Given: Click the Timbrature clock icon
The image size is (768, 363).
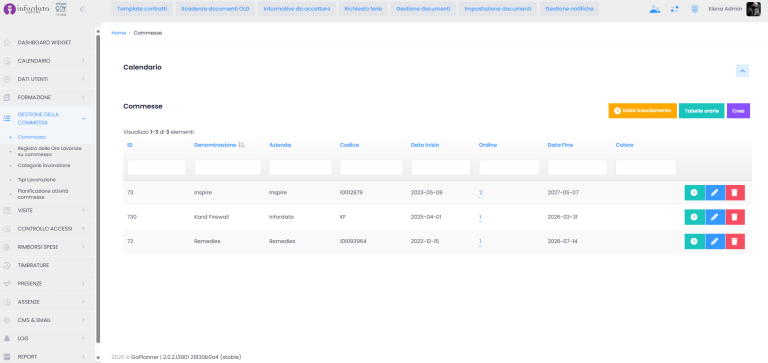Looking at the screenshot, I should tap(7, 265).
